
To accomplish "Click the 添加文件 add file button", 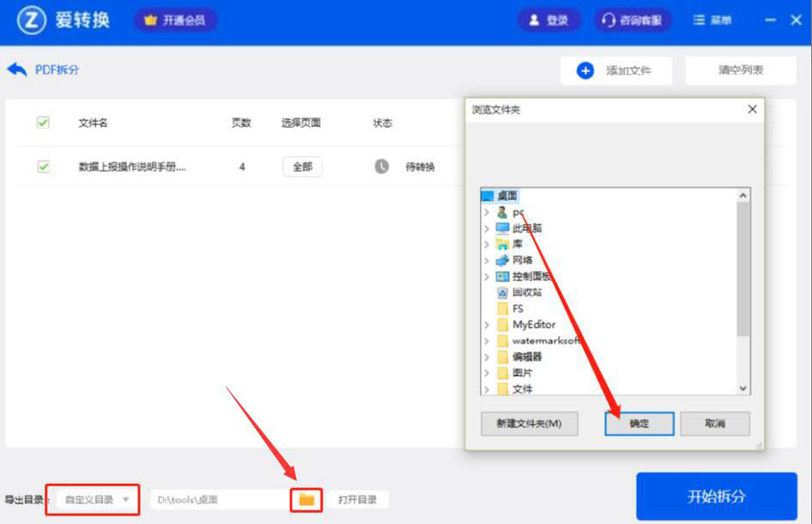I will (615, 70).
